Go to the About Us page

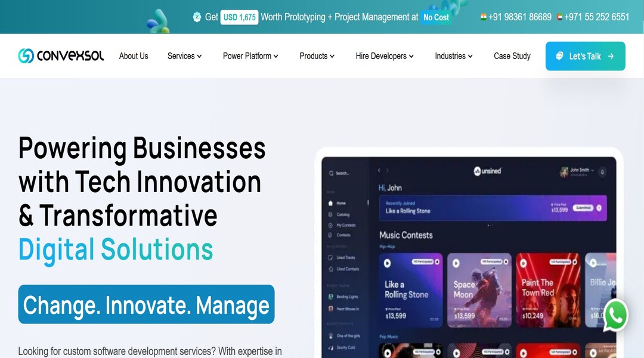pos(134,56)
